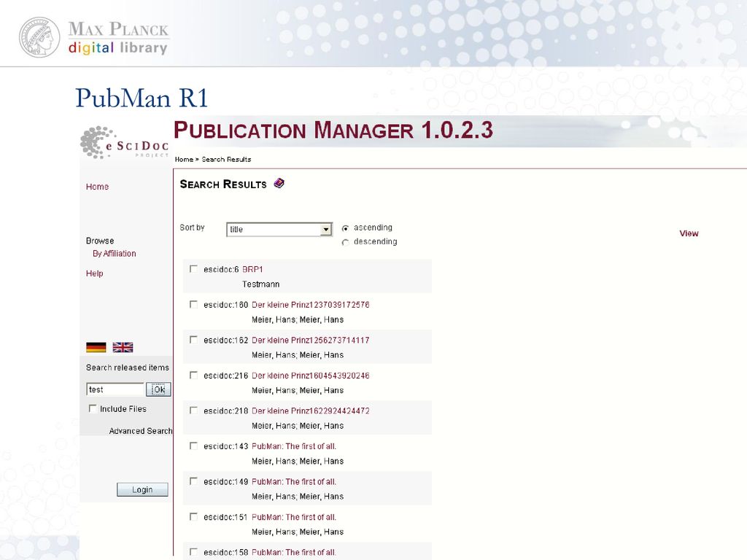Select the descending sort order radio button
The image size is (747, 560).
[345, 242]
